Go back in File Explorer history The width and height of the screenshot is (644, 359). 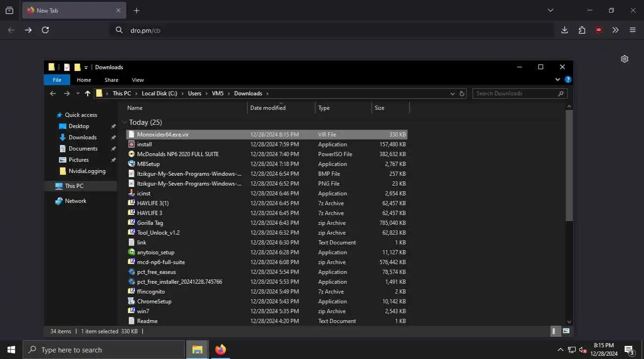click(53, 93)
